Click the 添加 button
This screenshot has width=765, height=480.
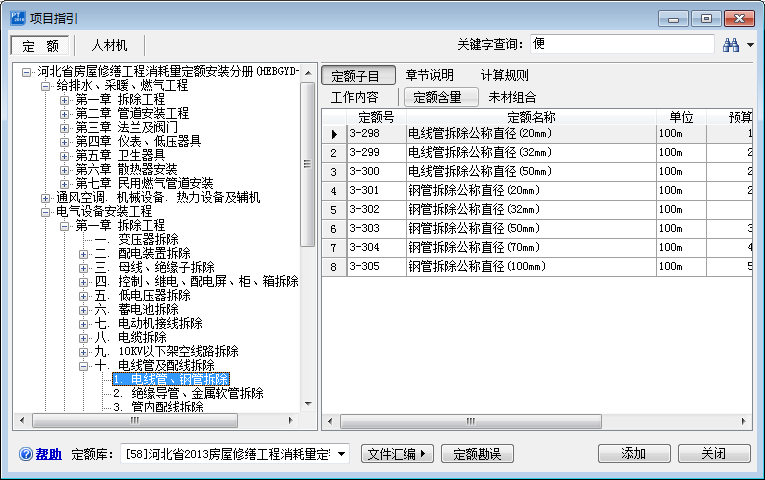click(x=634, y=454)
